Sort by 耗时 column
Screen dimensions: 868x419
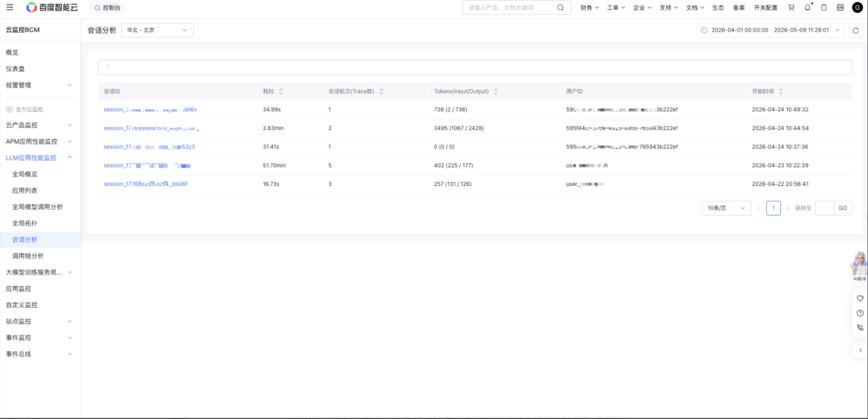coord(281,91)
